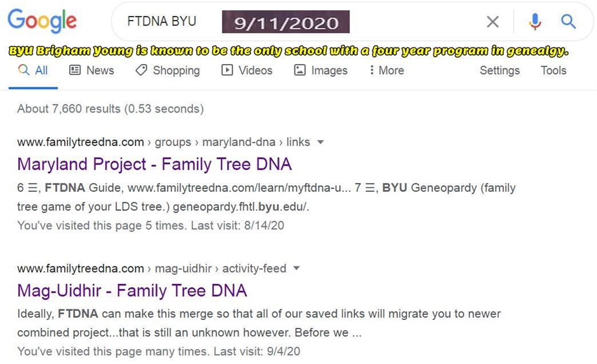Click the blue magnifying glass search icon
Viewport: 597px width, 364px height.
point(568,21)
